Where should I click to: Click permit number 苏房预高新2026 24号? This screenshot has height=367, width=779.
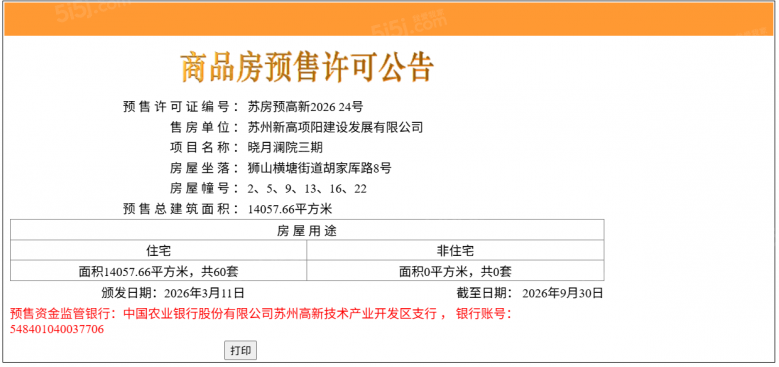click(x=306, y=106)
